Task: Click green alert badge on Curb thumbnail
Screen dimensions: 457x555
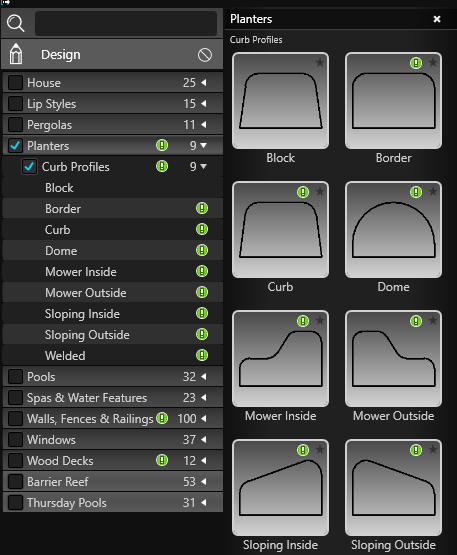Action: [303, 192]
